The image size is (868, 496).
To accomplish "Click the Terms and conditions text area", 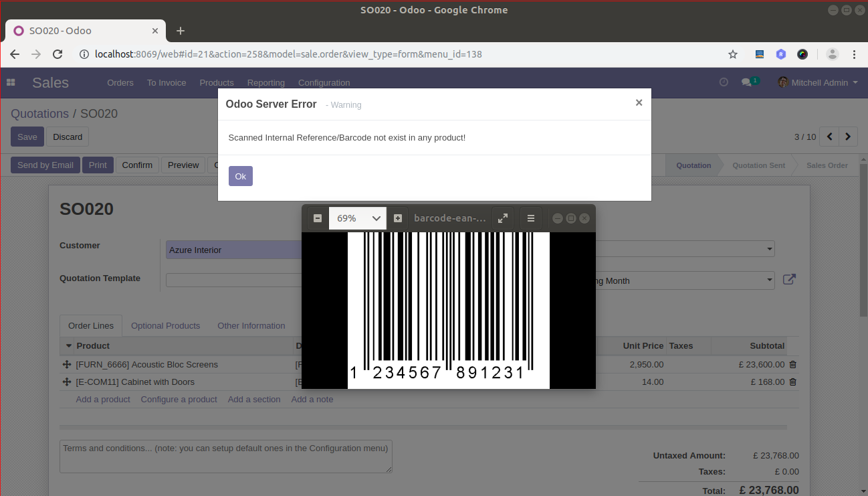I will coord(226,457).
